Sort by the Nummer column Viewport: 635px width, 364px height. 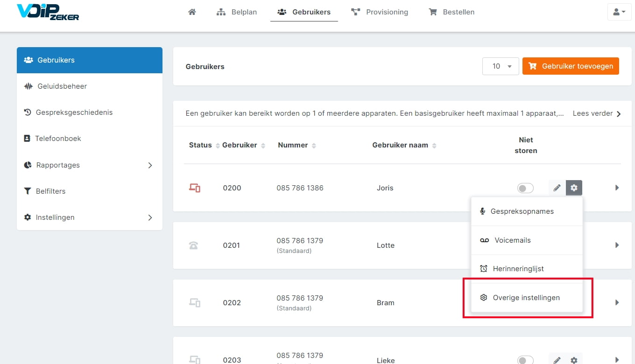coord(297,145)
